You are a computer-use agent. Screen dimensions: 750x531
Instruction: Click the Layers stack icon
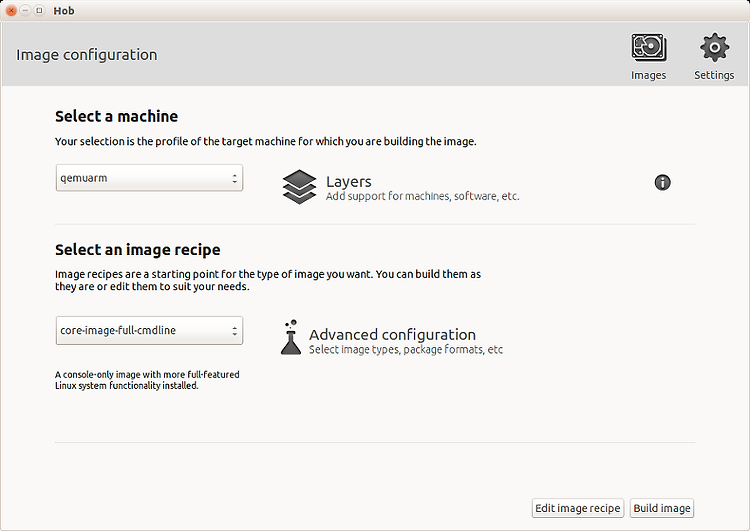tap(299, 187)
